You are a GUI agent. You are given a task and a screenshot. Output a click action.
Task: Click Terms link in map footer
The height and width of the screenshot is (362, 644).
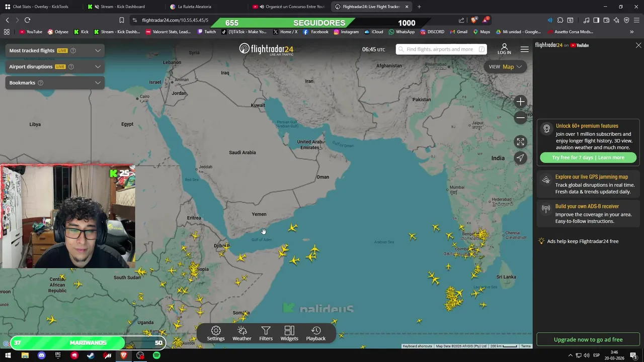[x=526, y=346]
